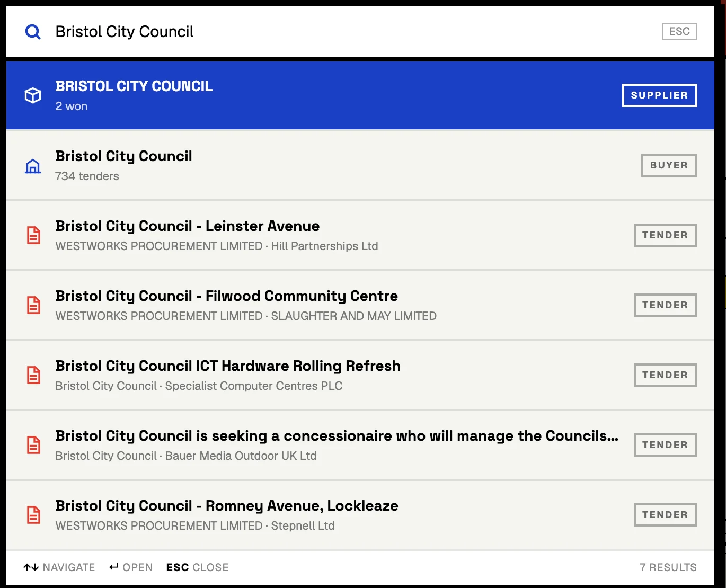Image resolution: width=726 pixels, height=588 pixels.
Task: Click the '2 won' text under supplier
Action: click(72, 106)
